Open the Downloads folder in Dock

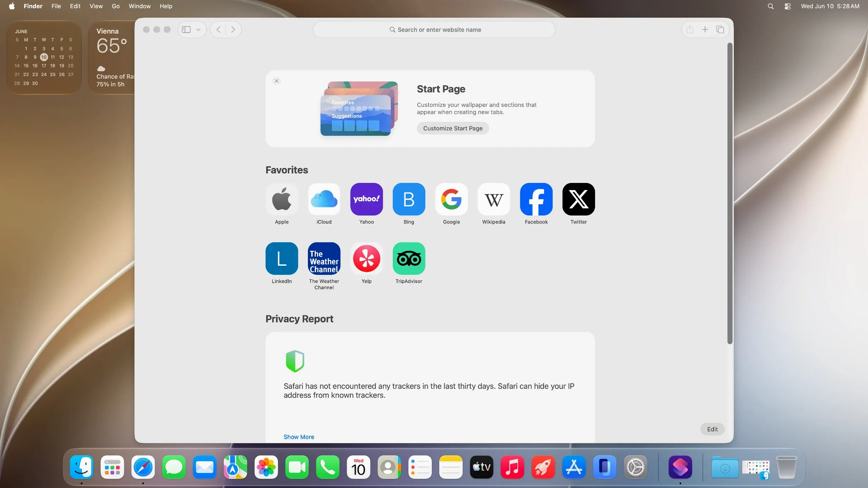coord(725,467)
